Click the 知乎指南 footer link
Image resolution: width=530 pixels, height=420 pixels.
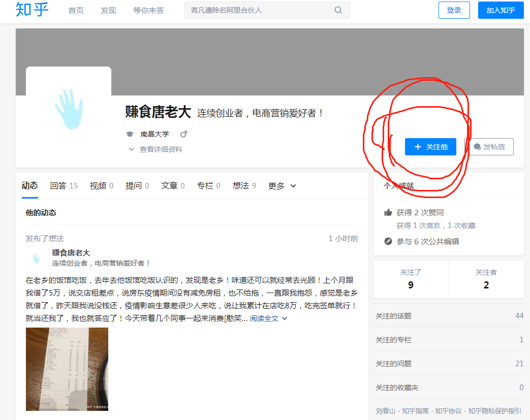(416, 411)
